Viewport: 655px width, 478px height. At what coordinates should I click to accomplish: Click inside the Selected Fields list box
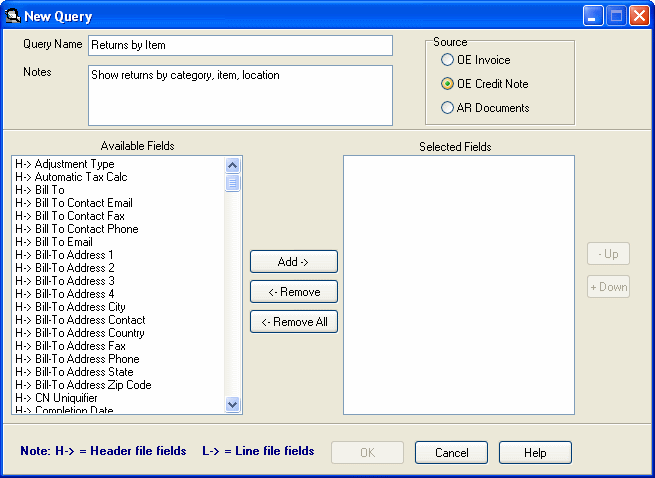click(459, 285)
